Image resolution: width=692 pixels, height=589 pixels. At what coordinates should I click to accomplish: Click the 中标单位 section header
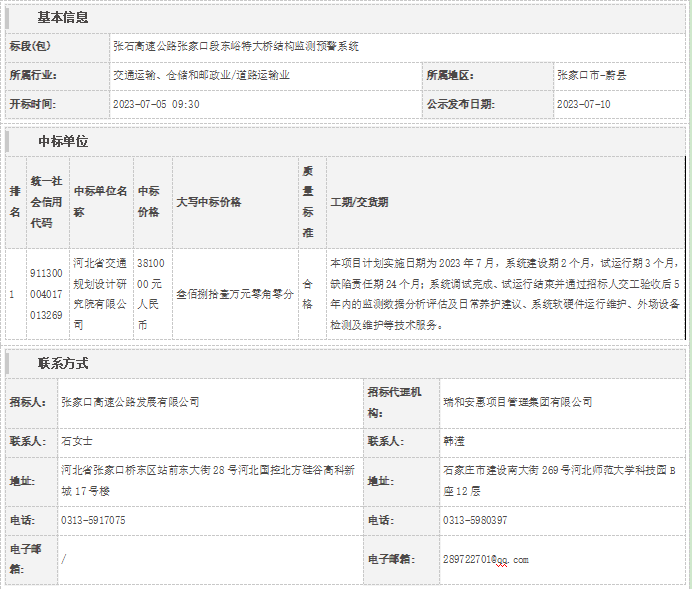tap(62, 141)
